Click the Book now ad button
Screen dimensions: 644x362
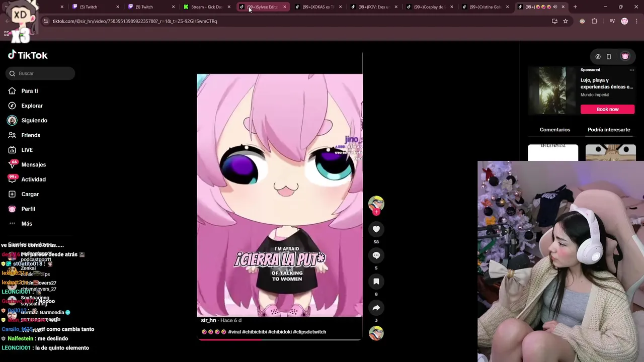click(607, 109)
